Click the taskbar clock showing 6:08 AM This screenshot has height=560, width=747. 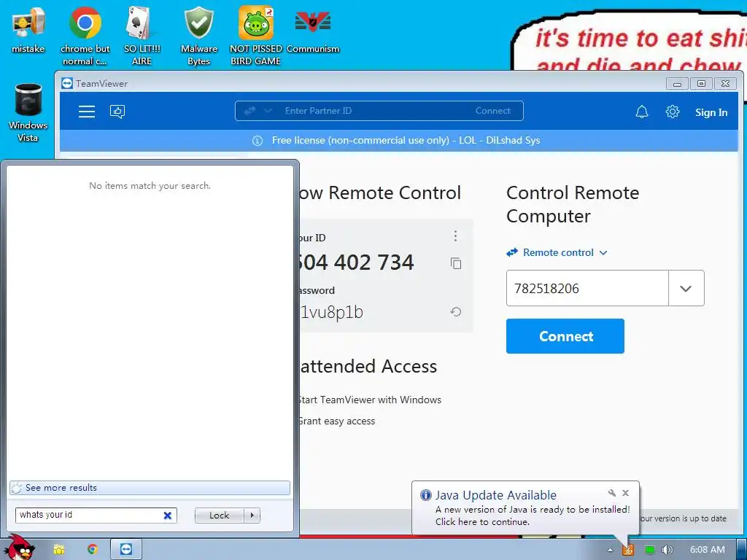707,550
